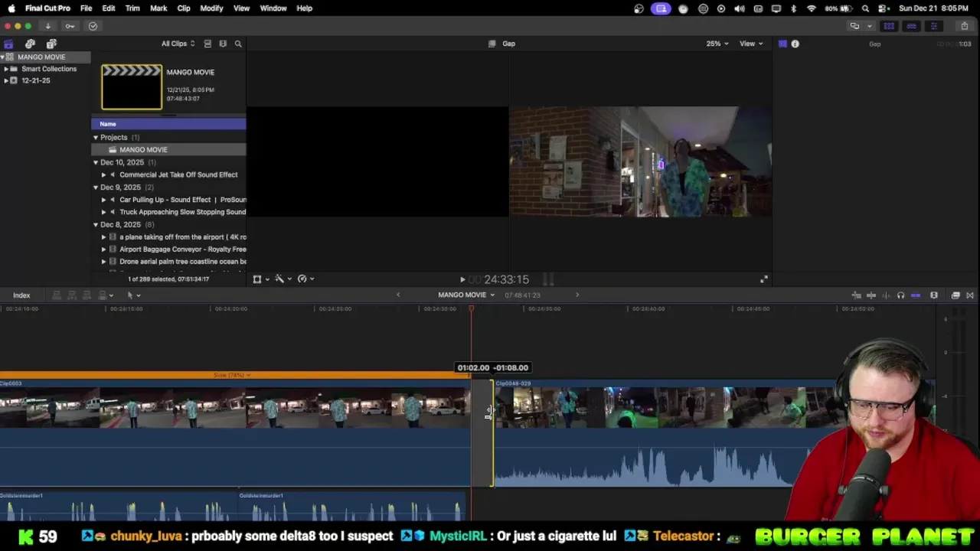This screenshot has width=980, height=551.
Task: Click the Name column header
Action: (168, 124)
